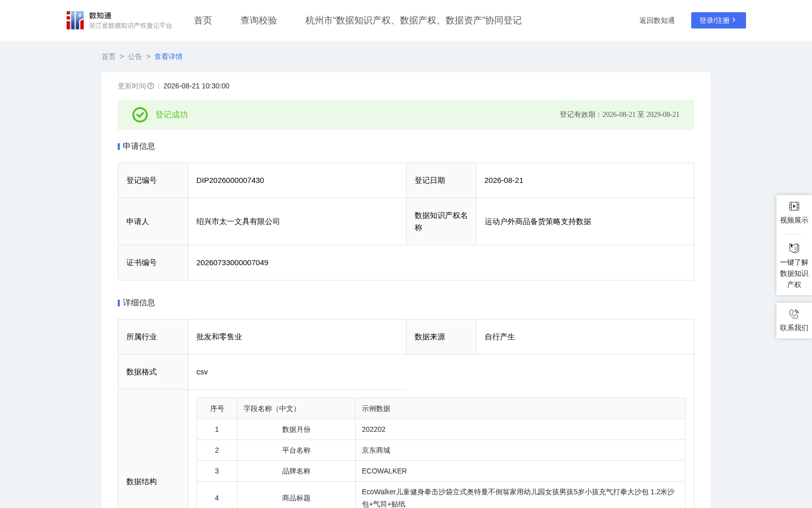Click the 申请信息 section heading
Screen dimensions: 812x508
pos(139,146)
